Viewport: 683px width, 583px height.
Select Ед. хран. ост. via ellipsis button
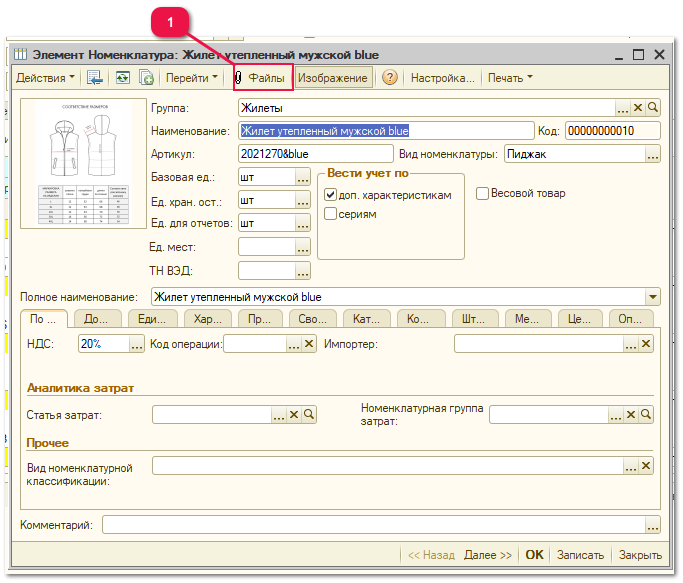click(303, 200)
